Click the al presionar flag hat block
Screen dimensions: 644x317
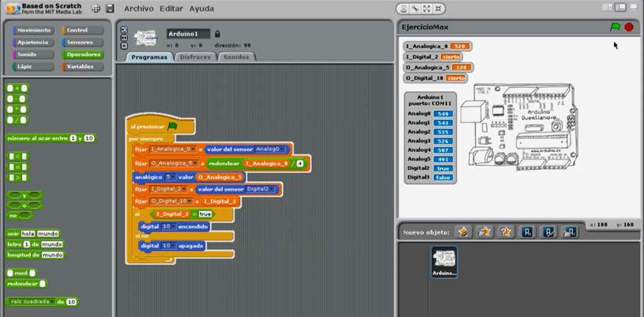coord(160,126)
